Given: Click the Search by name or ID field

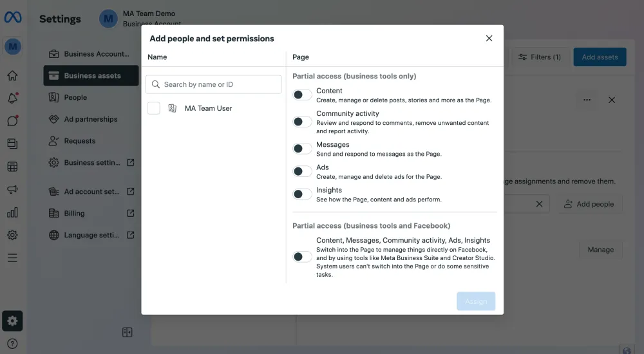Looking at the screenshot, I should click(x=214, y=84).
